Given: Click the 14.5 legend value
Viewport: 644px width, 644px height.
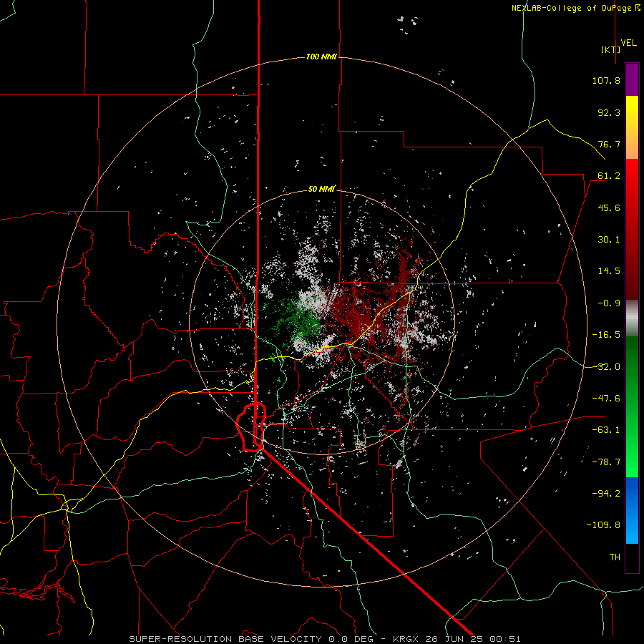Looking at the screenshot, I should [x=609, y=271].
